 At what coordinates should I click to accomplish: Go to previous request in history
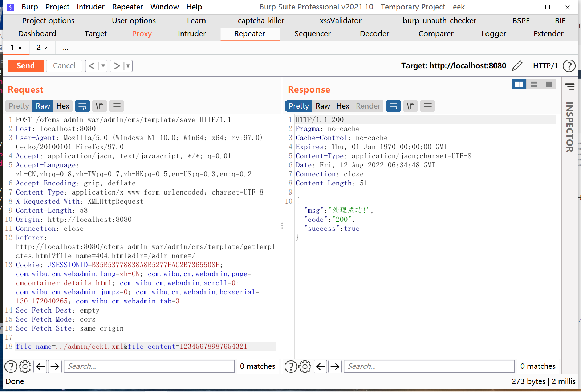(92, 66)
